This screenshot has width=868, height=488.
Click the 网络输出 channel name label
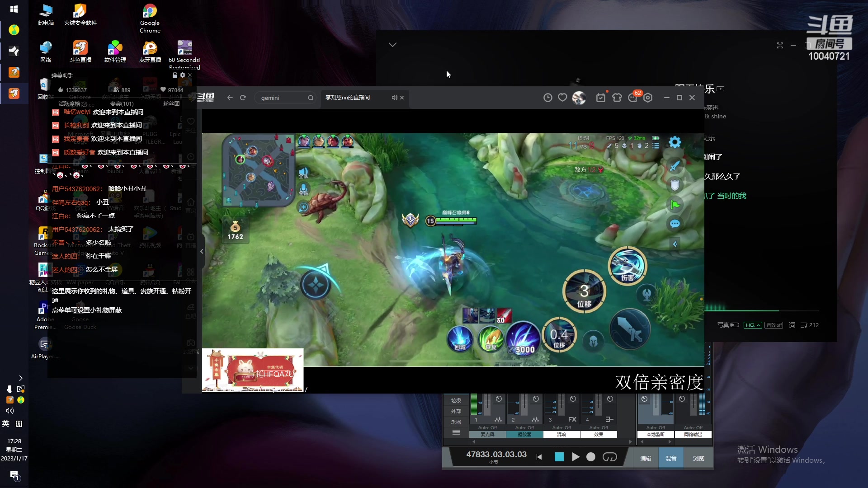pyautogui.click(x=693, y=435)
